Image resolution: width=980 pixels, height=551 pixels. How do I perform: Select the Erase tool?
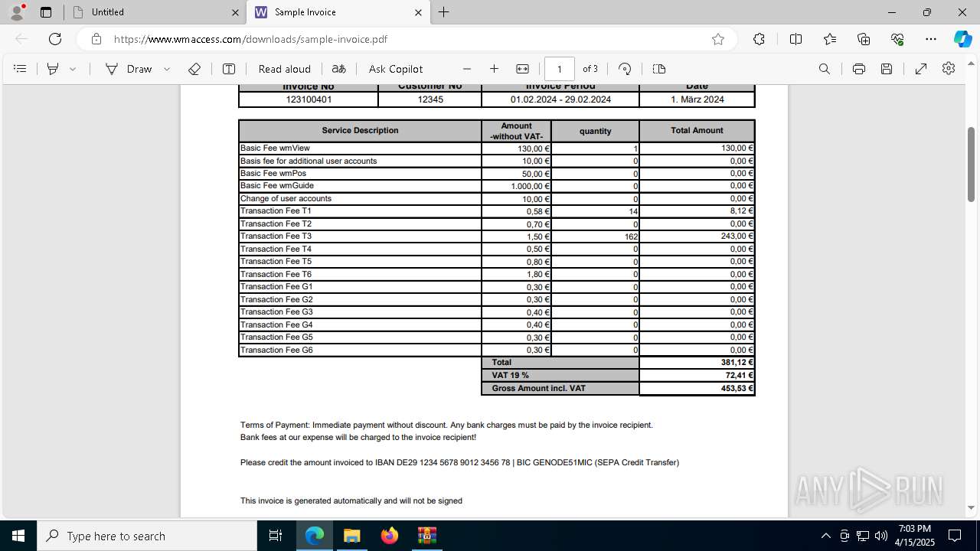coord(194,69)
